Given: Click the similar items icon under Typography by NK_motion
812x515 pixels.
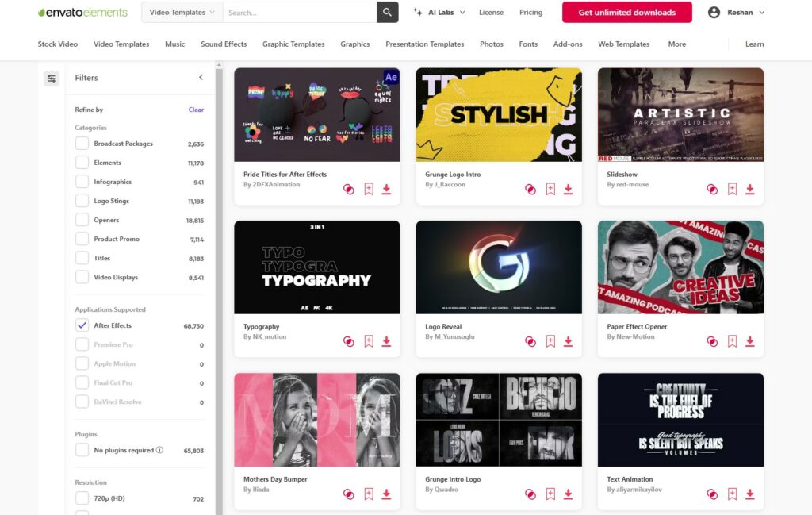Looking at the screenshot, I should [x=349, y=341].
